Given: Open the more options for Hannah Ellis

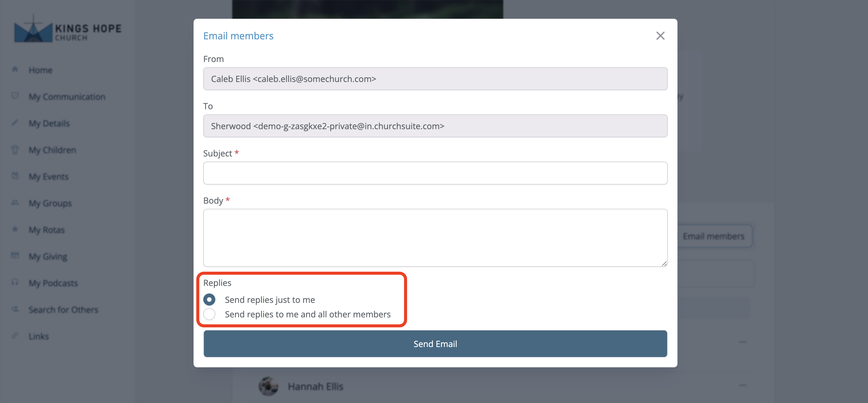Looking at the screenshot, I should (x=743, y=385).
